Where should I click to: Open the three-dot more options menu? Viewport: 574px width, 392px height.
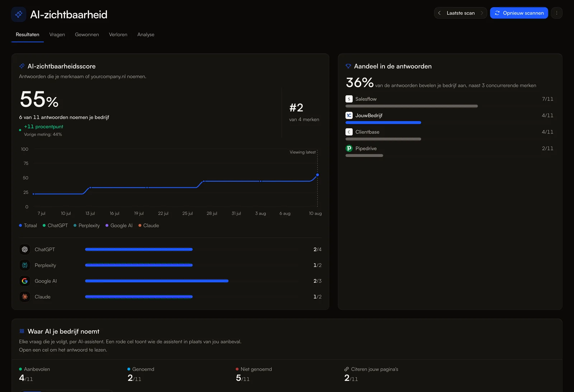pos(556,13)
